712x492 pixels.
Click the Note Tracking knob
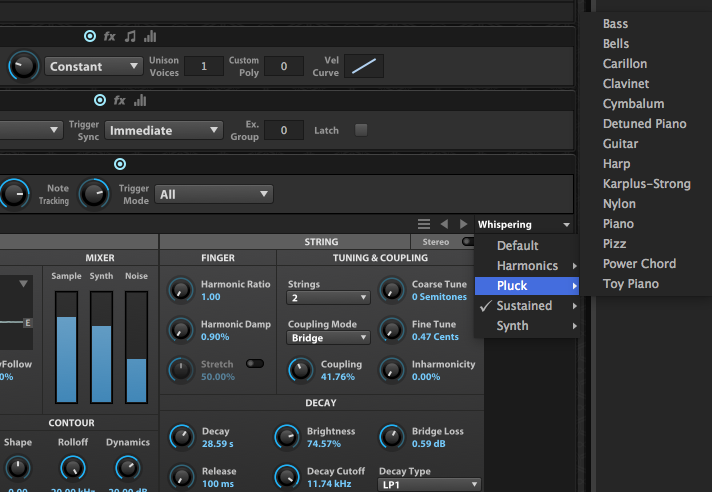pyautogui.click(x=94, y=194)
